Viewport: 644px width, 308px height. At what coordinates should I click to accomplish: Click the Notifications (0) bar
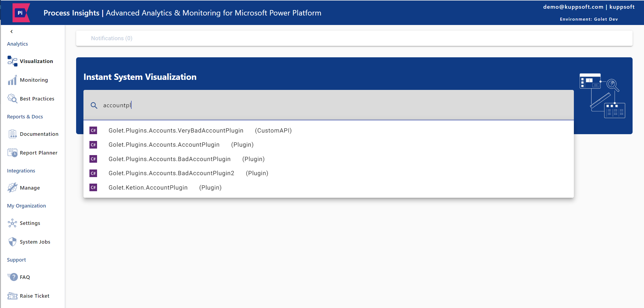pos(354,38)
